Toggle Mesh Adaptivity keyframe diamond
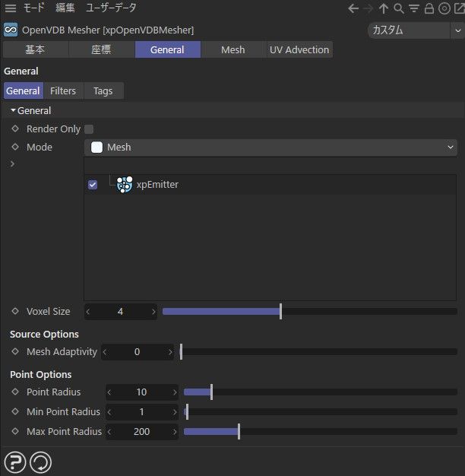This screenshot has height=476, width=465. 15,351
